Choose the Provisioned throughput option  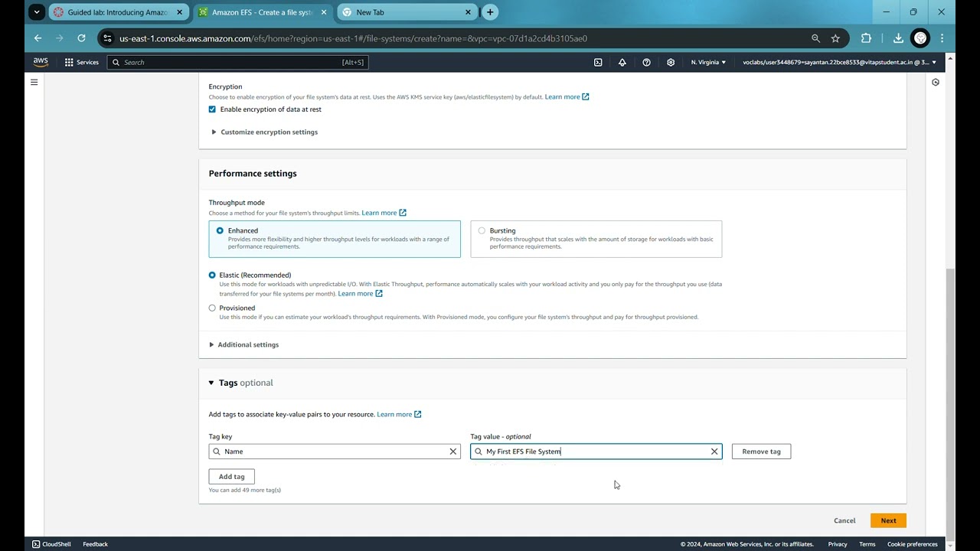[x=213, y=308]
